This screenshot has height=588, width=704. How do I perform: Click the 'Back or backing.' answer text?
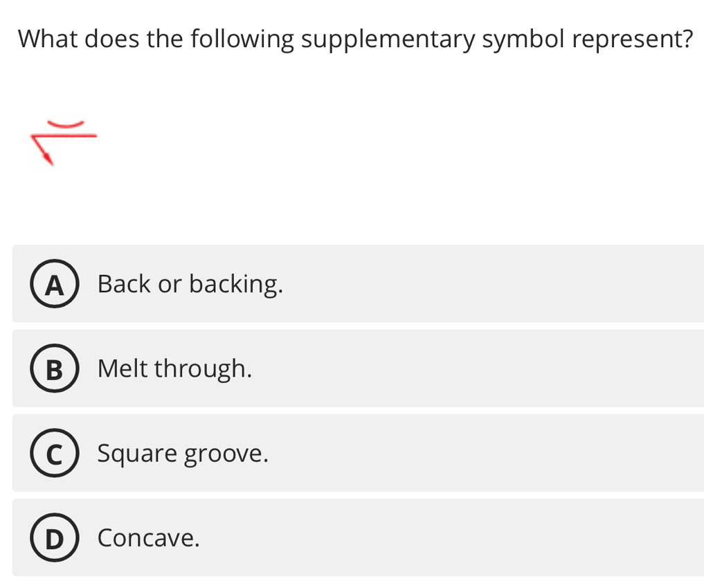pos(190,284)
